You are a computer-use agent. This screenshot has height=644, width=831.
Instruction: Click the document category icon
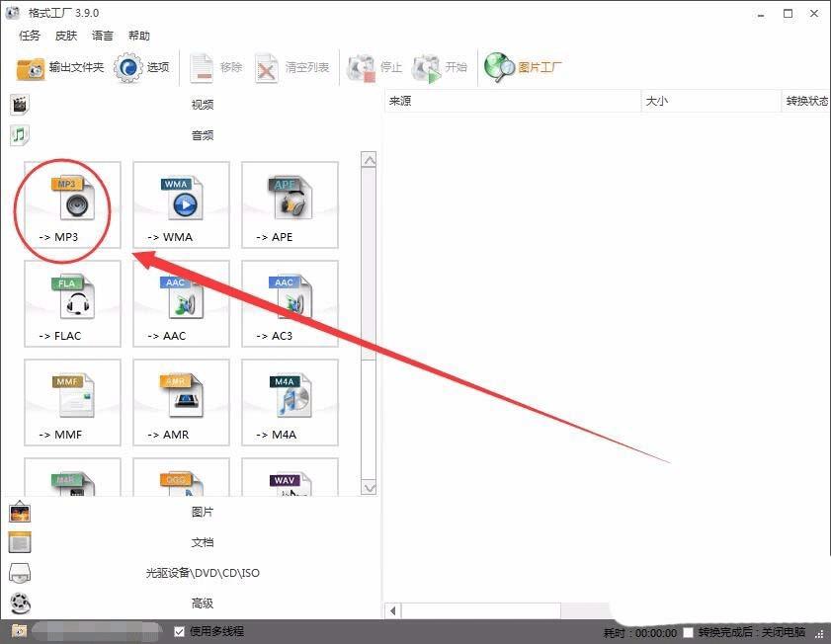pos(20,542)
